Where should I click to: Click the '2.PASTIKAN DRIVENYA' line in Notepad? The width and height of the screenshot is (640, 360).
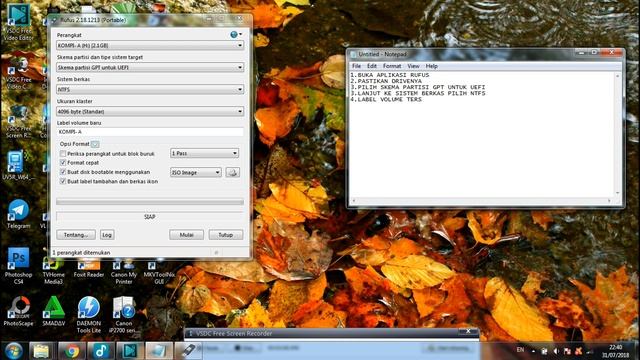pos(386,81)
